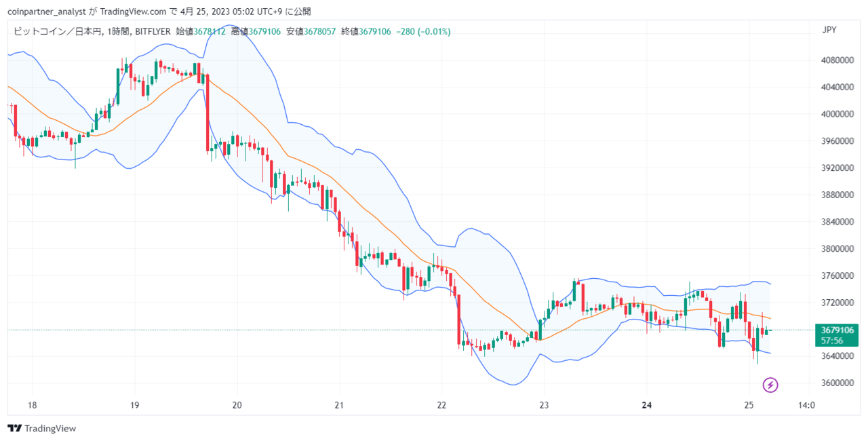The width and height of the screenshot is (868, 441).
Task: Click the 3800000 price axis label
Action: point(836,248)
